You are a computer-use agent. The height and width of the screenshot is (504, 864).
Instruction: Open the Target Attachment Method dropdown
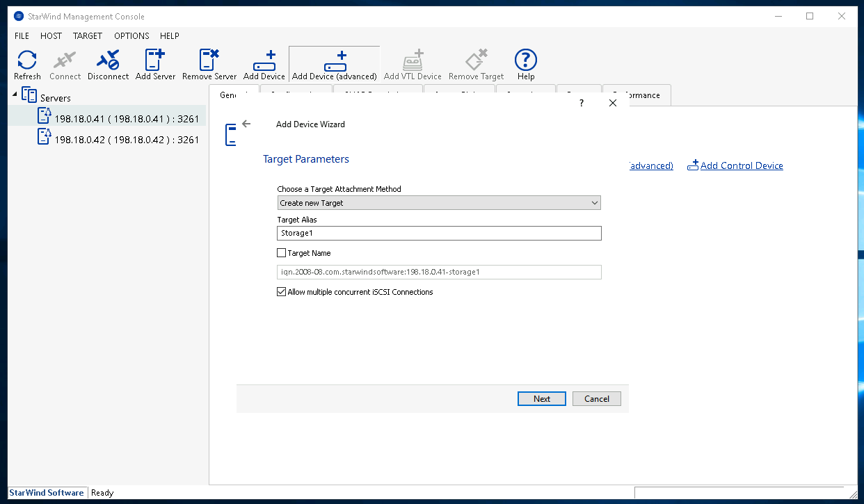pyautogui.click(x=438, y=203)
